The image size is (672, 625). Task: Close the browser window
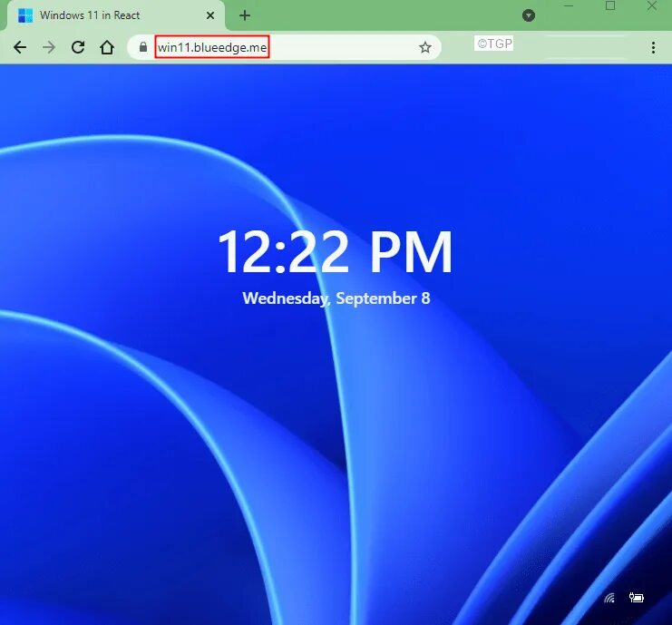click(x=652, y=5)
